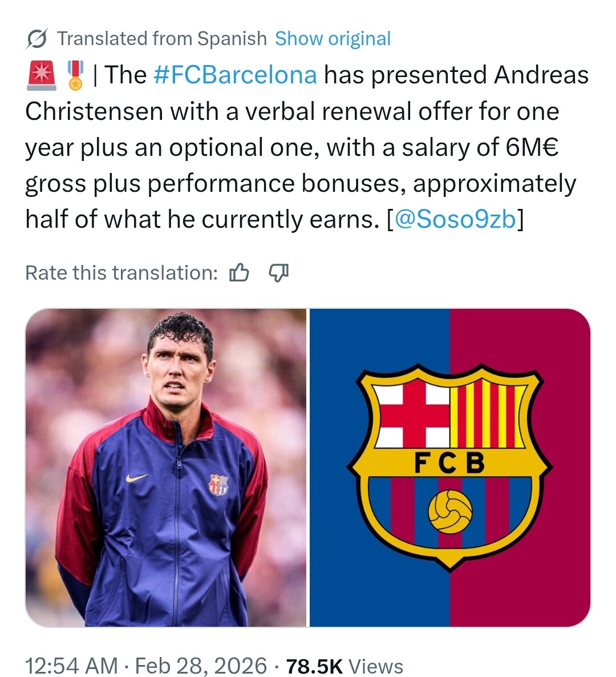Click the red siren emoji in the tweet
The image size is (616, 677).
[41, 75]
